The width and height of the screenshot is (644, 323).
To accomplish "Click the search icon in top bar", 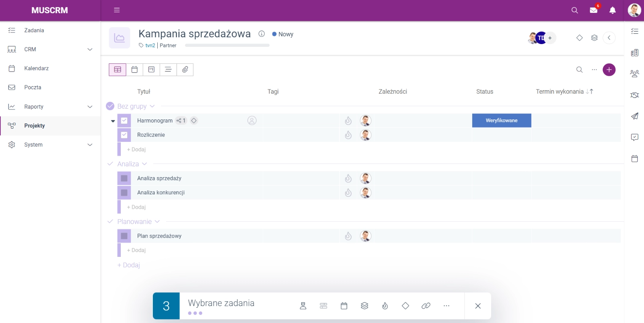I will [x=575, y=10].
